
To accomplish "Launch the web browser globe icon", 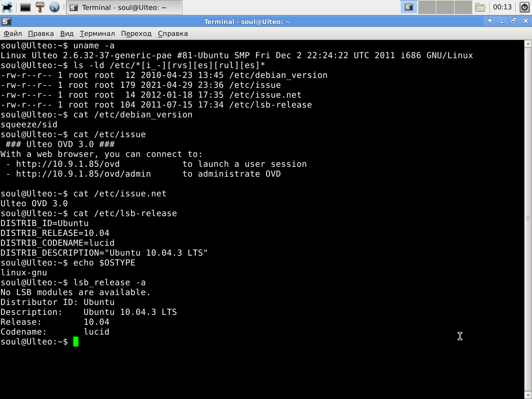I will [54, 7].
